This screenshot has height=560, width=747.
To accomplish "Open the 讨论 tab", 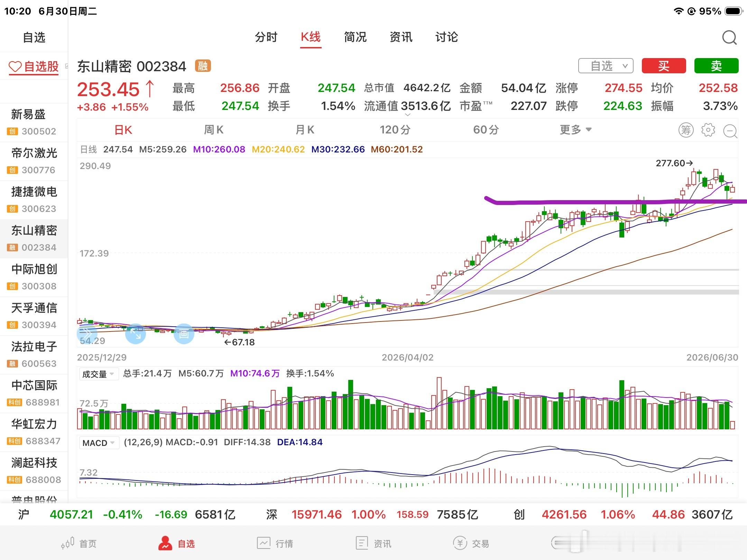I will click(x=446, y=37).
